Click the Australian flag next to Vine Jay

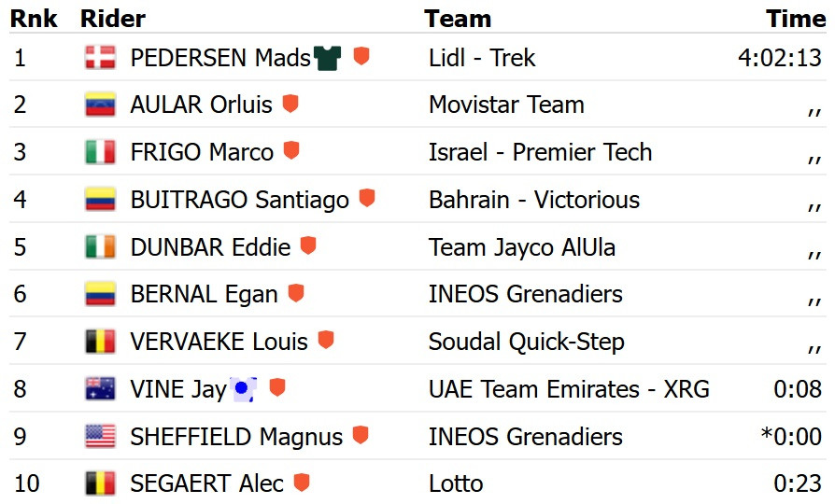point(99,389)
